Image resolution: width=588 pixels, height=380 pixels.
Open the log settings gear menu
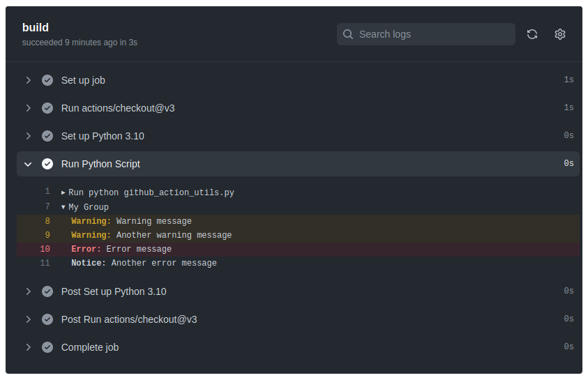coord(559,34)
